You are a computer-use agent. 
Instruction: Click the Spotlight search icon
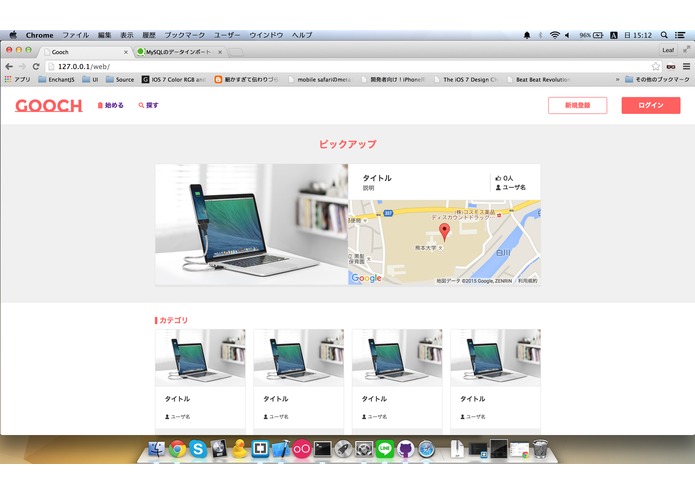coord(664,35)
